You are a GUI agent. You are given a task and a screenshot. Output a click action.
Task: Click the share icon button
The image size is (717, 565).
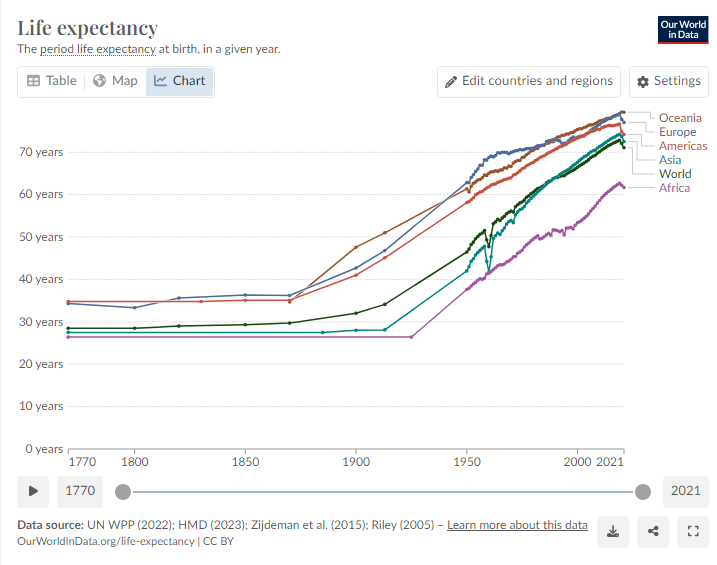pyautogui.click(x=653, y=532)
